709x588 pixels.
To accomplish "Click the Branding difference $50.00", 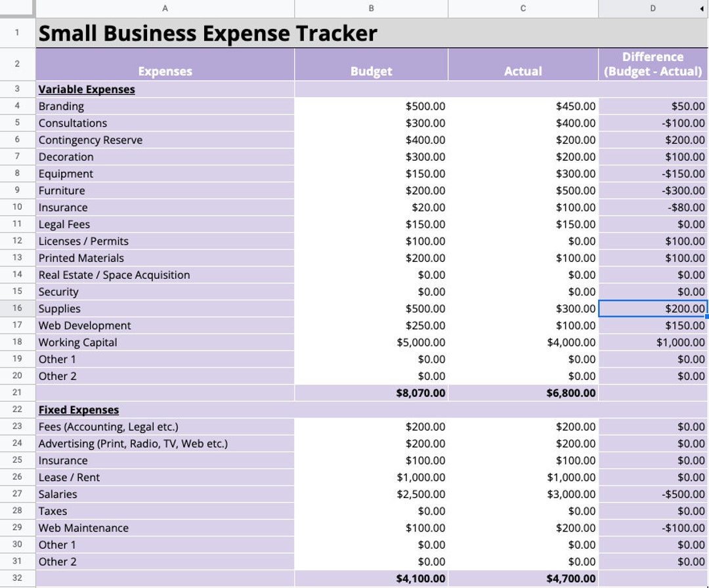I will click(653, 106).
